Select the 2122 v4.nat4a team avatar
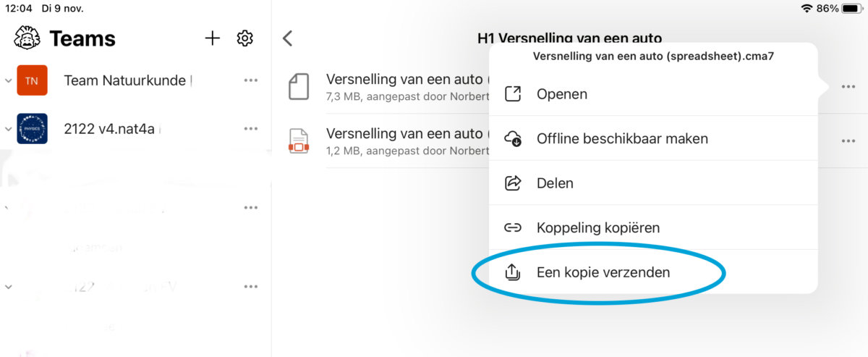The height and width of the screenshot is (357, 868). pyautogui.click(x=32, y=129)
